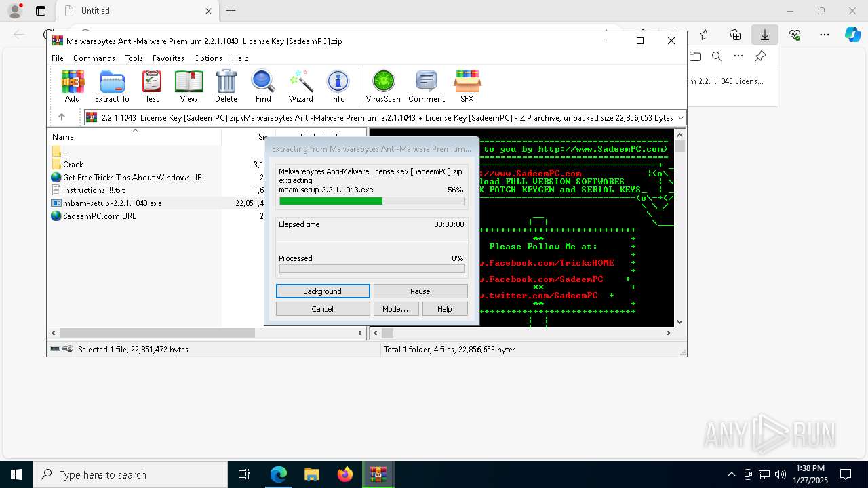
Task: Open WinRAR Help menu
Action: (x=240, y=58)
